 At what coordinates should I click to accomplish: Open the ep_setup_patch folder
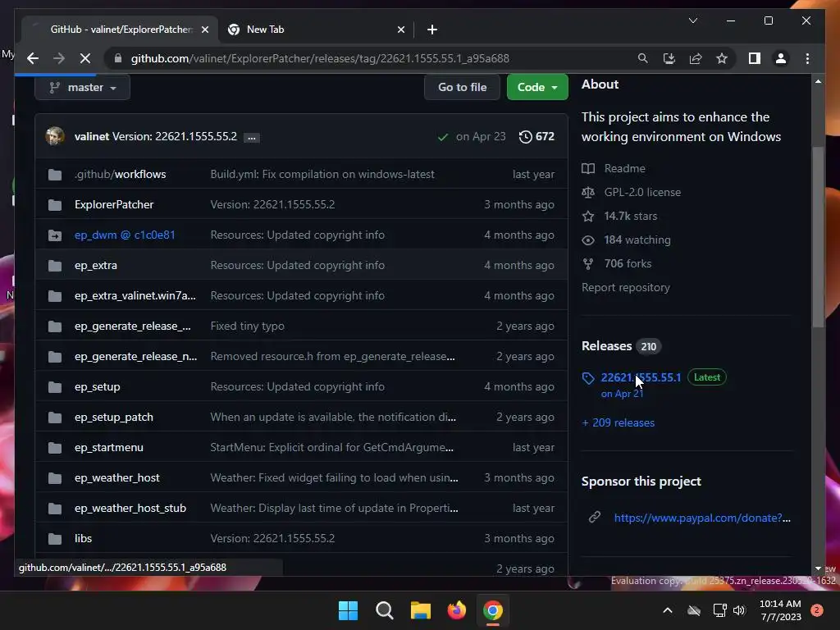(114, 417)
